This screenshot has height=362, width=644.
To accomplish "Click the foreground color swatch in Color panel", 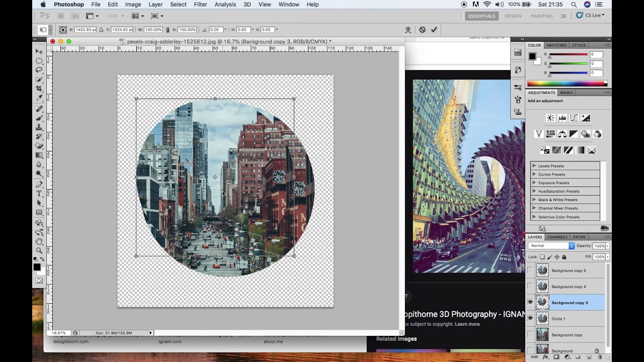I will [532, 56].
